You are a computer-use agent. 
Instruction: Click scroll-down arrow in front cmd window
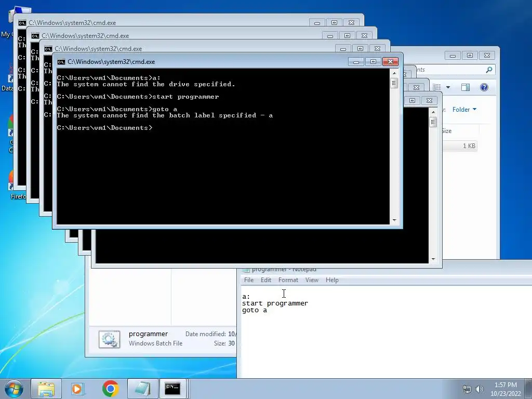(x=394, y=220)
